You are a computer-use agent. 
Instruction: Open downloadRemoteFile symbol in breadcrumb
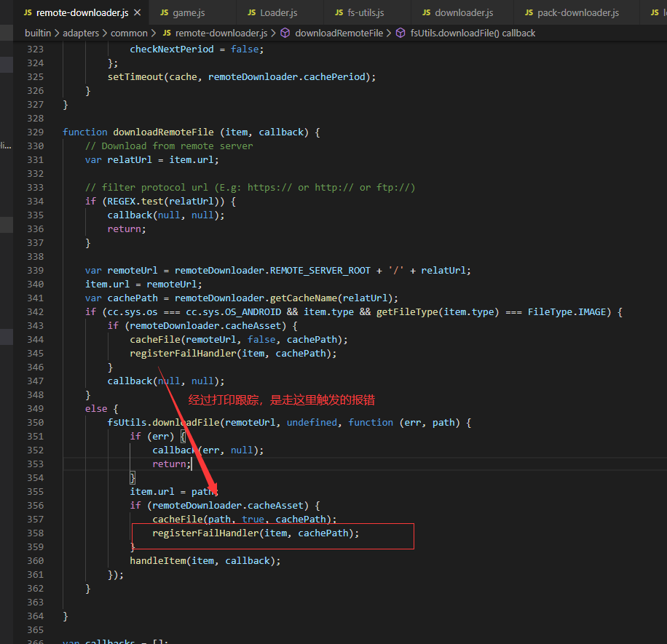pos(339,33)
